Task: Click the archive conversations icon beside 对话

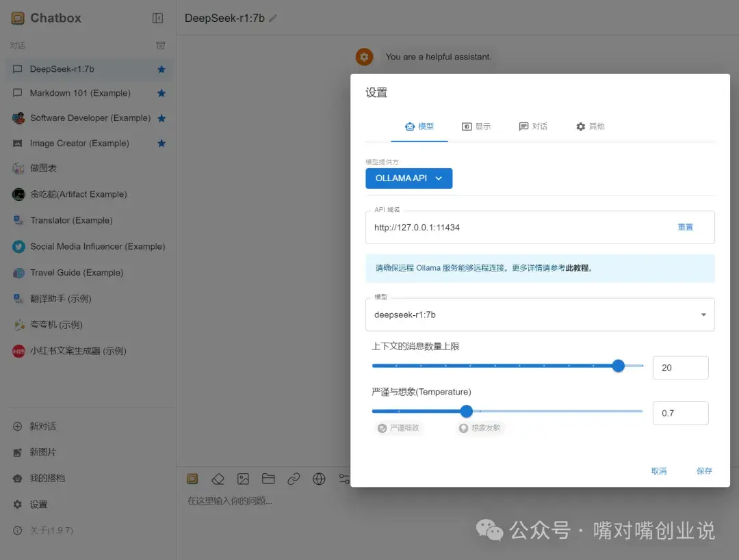Action: [161, 45]
